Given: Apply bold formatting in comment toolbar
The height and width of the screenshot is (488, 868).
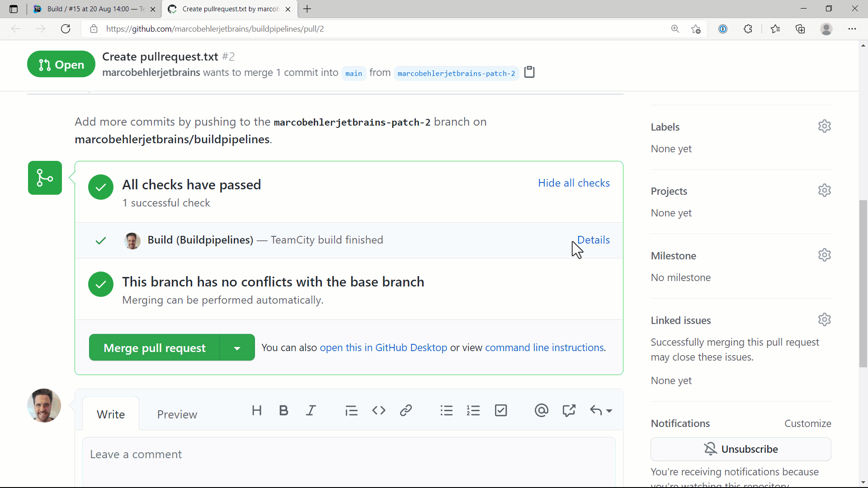Looking at the screenshot, I should pyautogui.click(x=283, y=410).
